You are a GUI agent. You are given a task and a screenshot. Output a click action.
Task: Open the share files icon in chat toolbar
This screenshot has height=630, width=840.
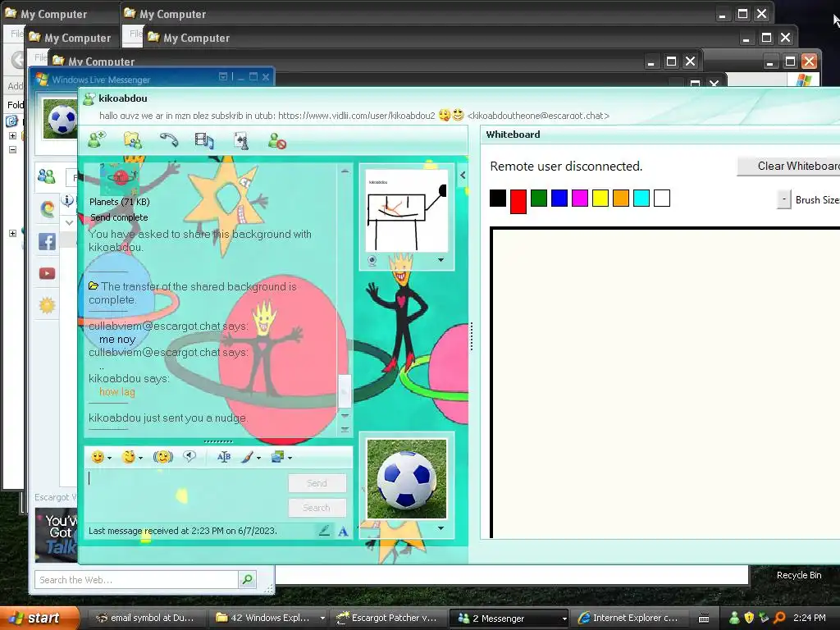[132, 140]
